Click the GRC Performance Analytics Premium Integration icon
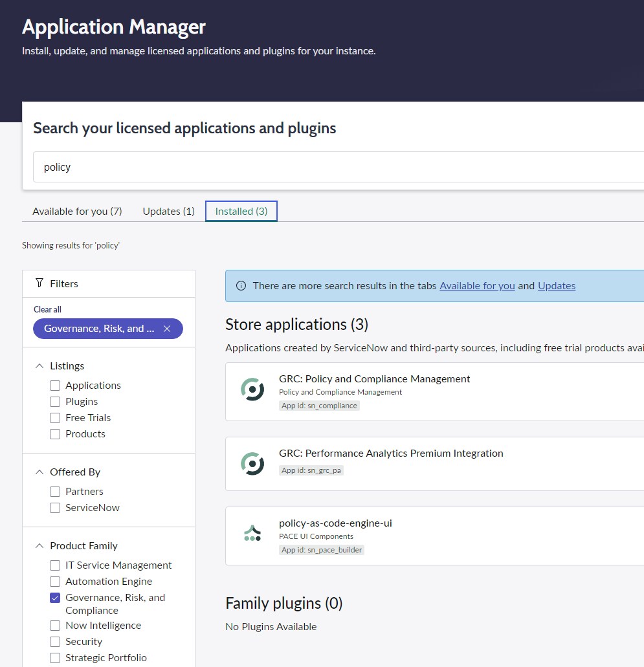 [252, 464]
